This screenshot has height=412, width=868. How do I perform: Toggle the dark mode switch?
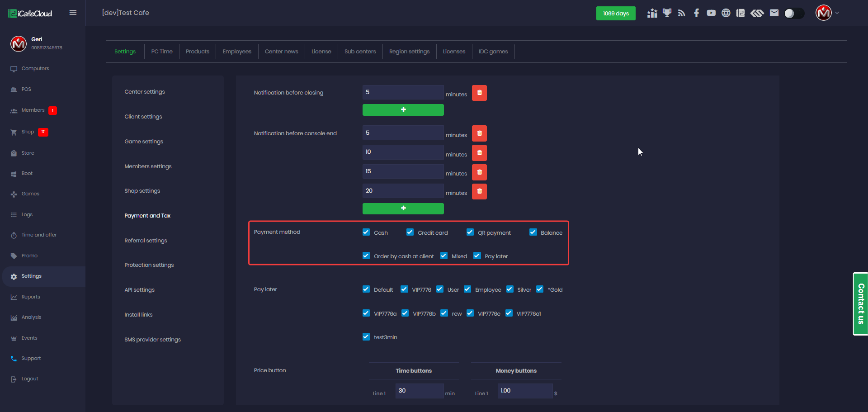(x=794, y=13)
